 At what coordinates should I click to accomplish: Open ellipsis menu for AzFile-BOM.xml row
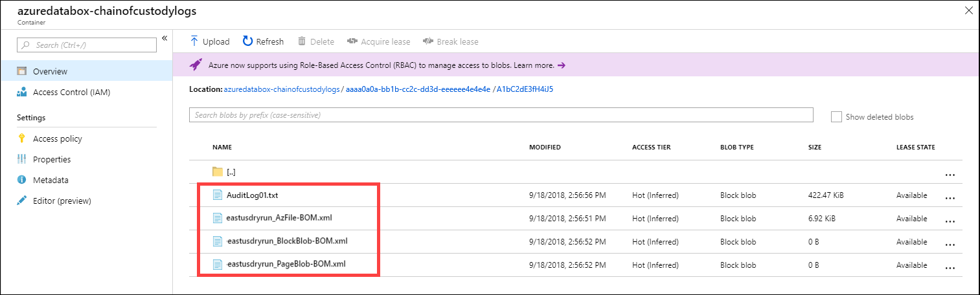(950, 221)
